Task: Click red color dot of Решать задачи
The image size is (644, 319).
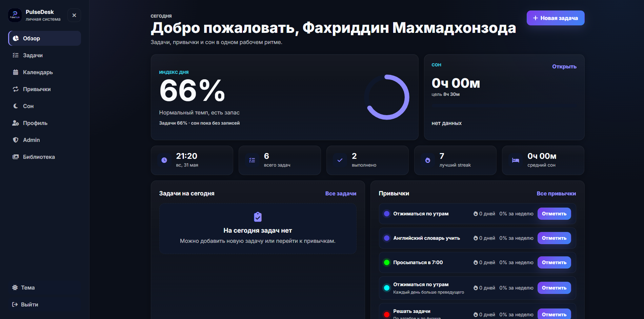Action: 387,315
